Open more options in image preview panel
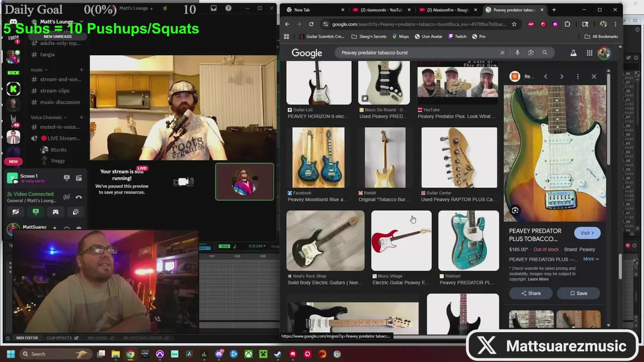 point(578,76)
